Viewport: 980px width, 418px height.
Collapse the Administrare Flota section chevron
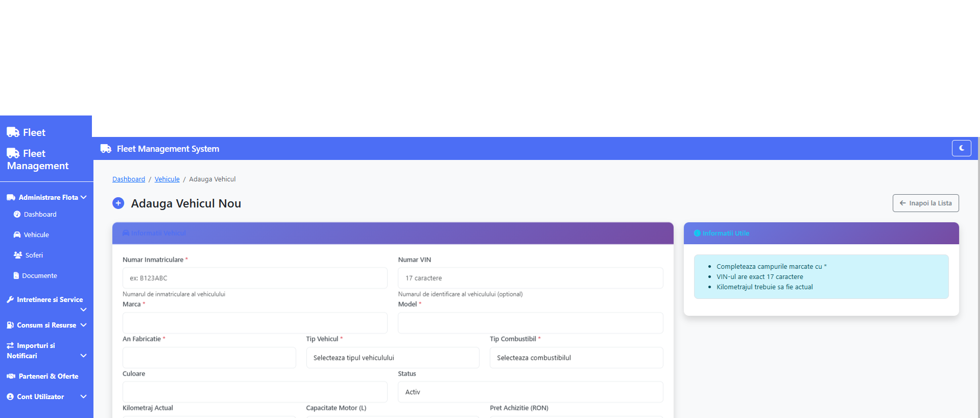(84, 197)
